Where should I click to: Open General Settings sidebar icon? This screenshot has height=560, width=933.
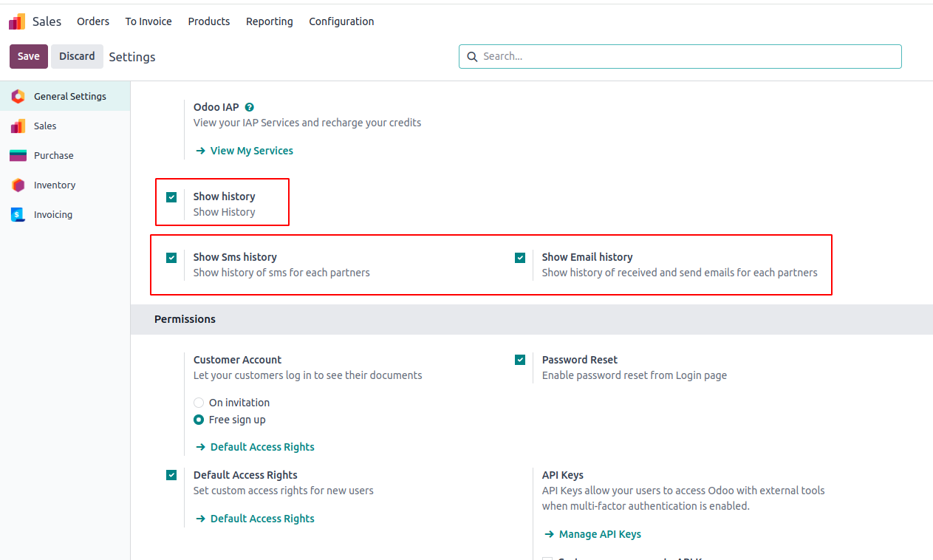[18, 97]
